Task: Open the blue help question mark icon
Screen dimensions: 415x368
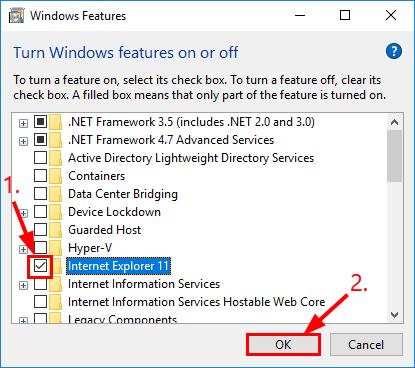Action: 394,52
